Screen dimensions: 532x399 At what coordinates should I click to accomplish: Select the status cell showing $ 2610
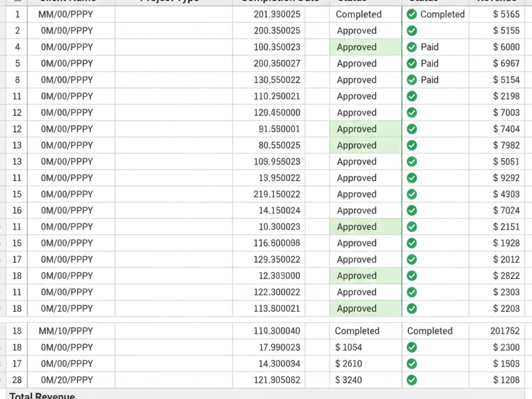pos(365,364)
